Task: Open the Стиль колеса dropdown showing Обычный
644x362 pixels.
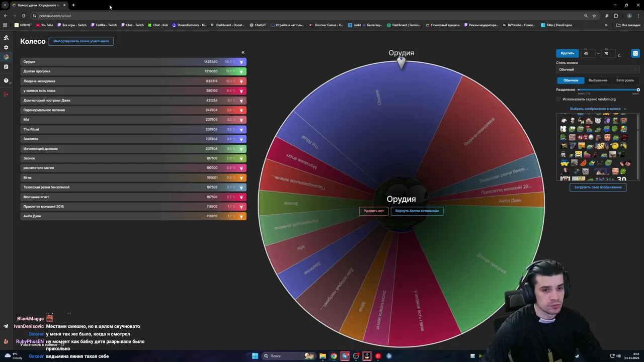Action: [x=598, y=70]
